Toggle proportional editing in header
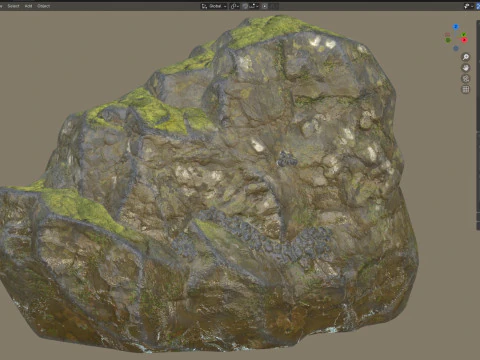Viewport: 480px width, 360px height. [x=265, y=6]
